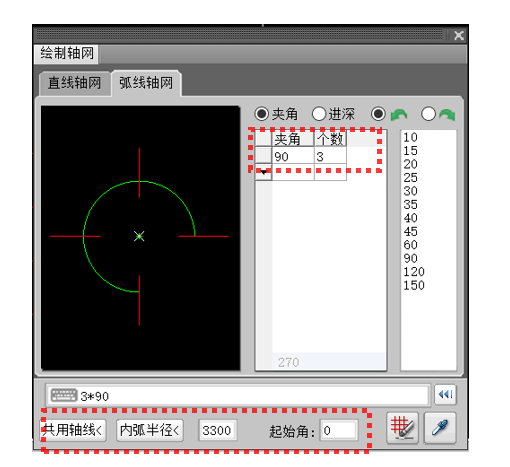Click the 绘制轴网 title tab
The width and height of the screenshot is (510, 467).
click(66, 53)
